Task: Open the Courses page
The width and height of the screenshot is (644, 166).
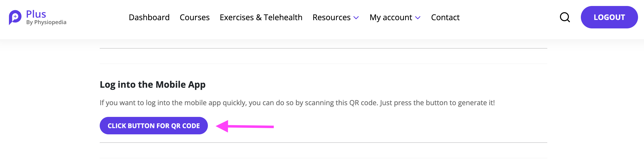Action: (194, 17)
